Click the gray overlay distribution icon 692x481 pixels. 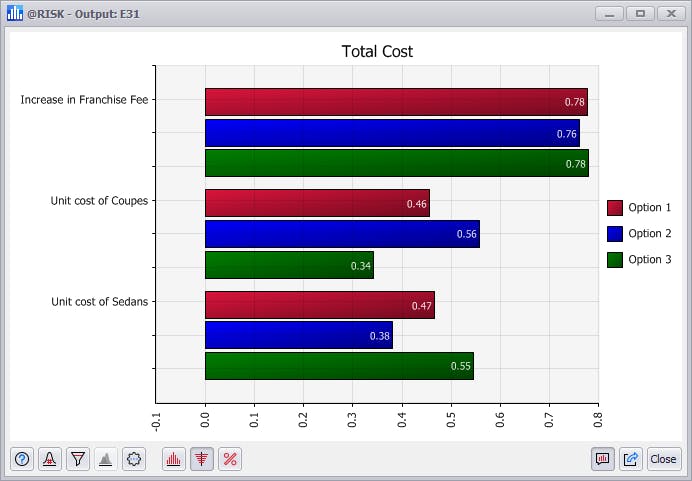click(105, 459)
